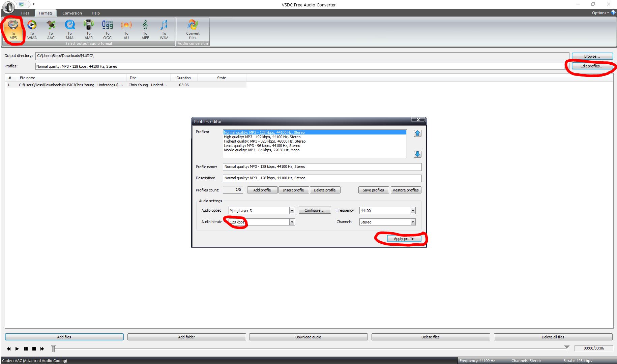617x364 pixels.
Task: Select the Chris Young Underdogs file row
Action: 126,85
